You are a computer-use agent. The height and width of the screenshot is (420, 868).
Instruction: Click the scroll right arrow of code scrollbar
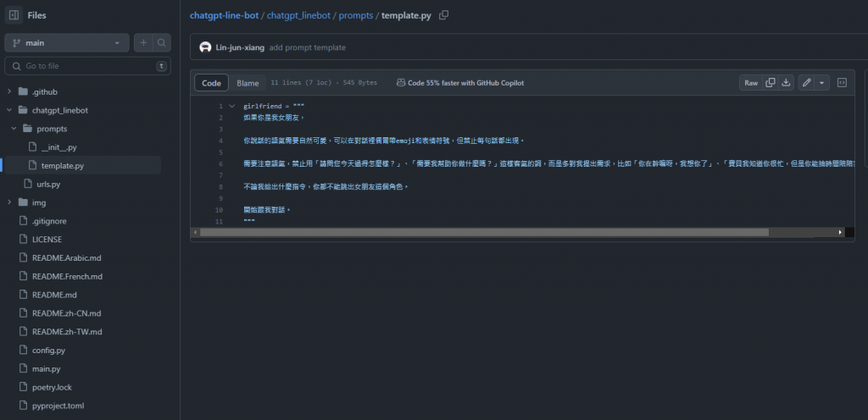tap(840, 232)
